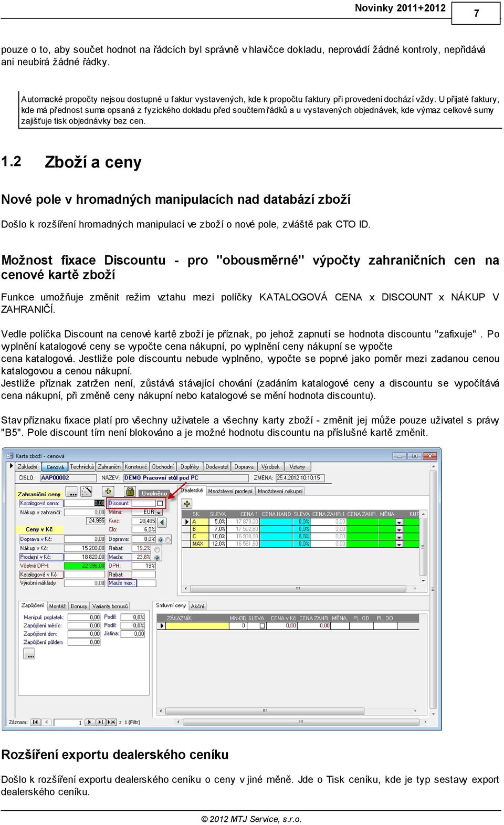This screenshot has width=504, height=825.
Task: Click the yellow ZÁKAZNÍK cell in Smluvní ceny
Action: [x=197, y=625]
